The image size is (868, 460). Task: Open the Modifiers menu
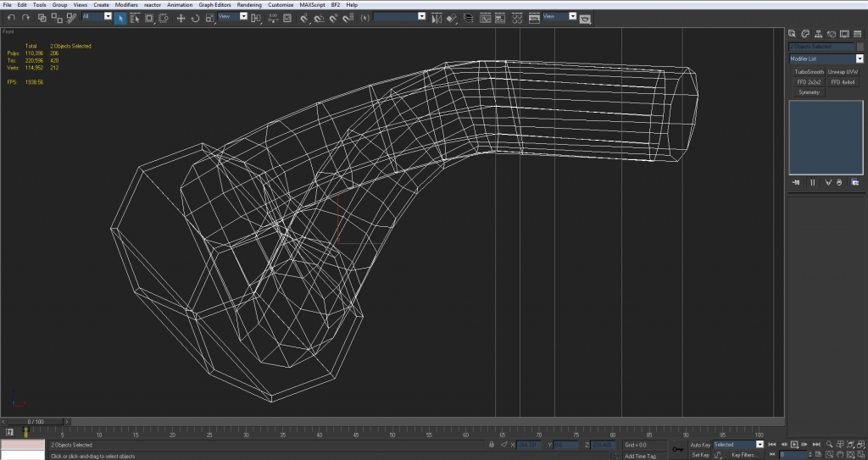[126, 5]
